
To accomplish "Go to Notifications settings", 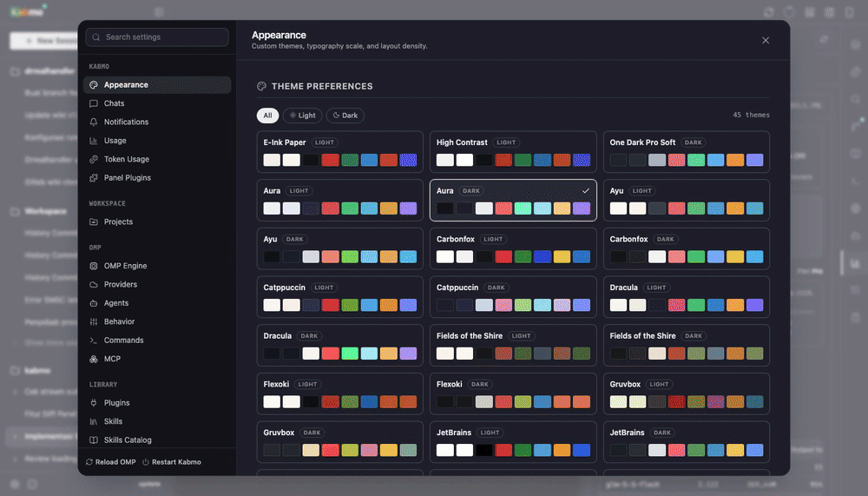I will pyautogui.click(x=157, y=122).
